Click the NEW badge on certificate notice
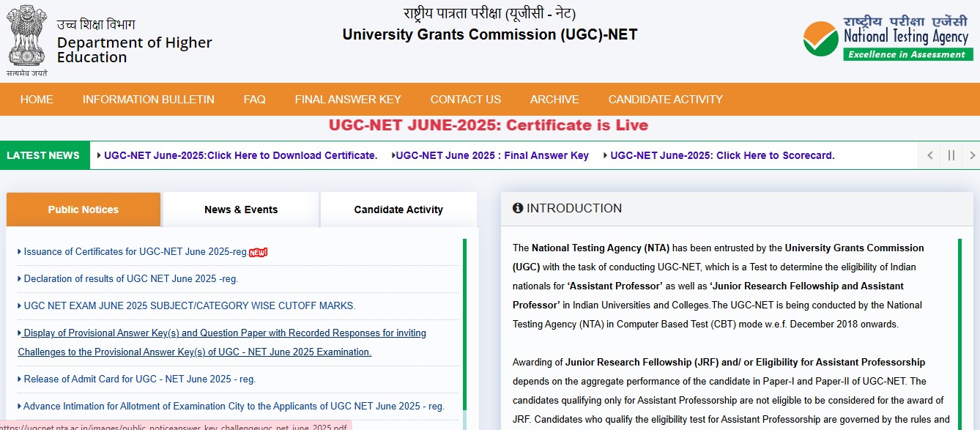This screenshot has height=430, width=980. tap(256, 251)
